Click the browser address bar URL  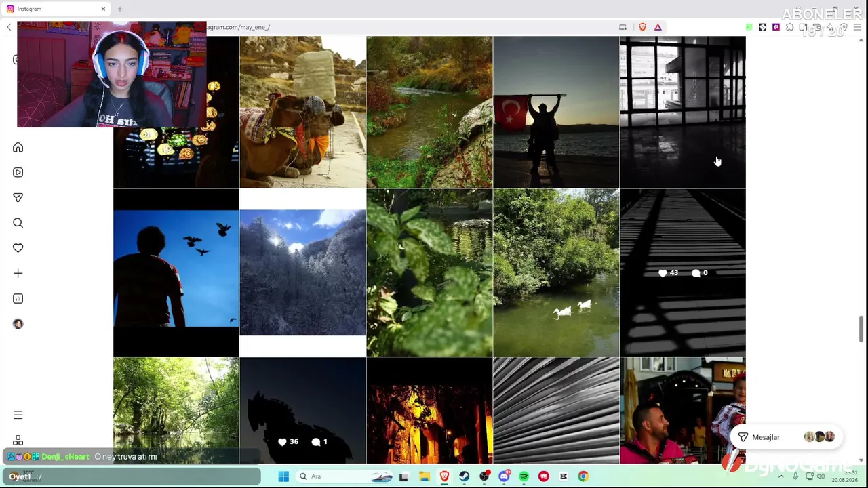click(239, 27)
